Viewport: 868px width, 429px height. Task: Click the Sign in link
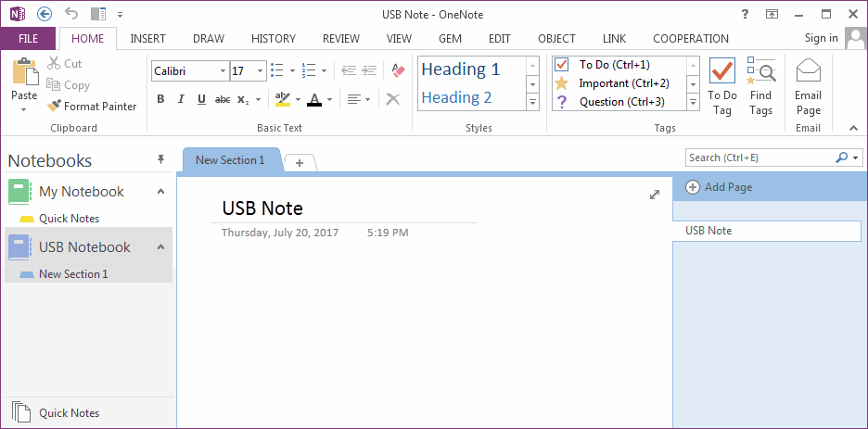[822, 38]
